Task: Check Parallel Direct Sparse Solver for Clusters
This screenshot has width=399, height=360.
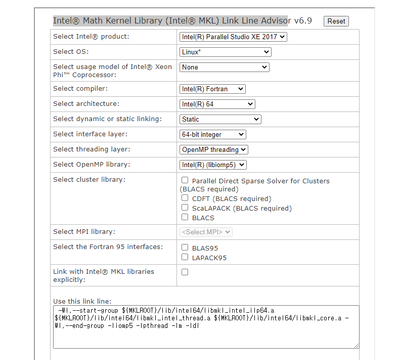Action: point(185,180)
